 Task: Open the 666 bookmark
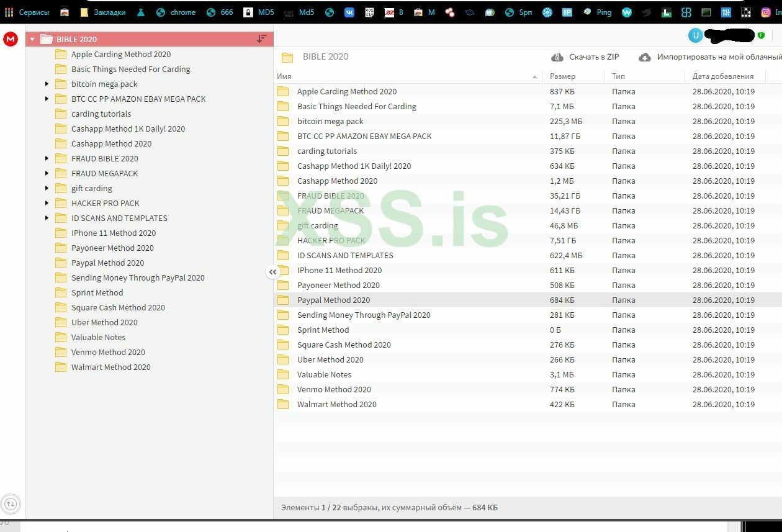click(220, 12)
